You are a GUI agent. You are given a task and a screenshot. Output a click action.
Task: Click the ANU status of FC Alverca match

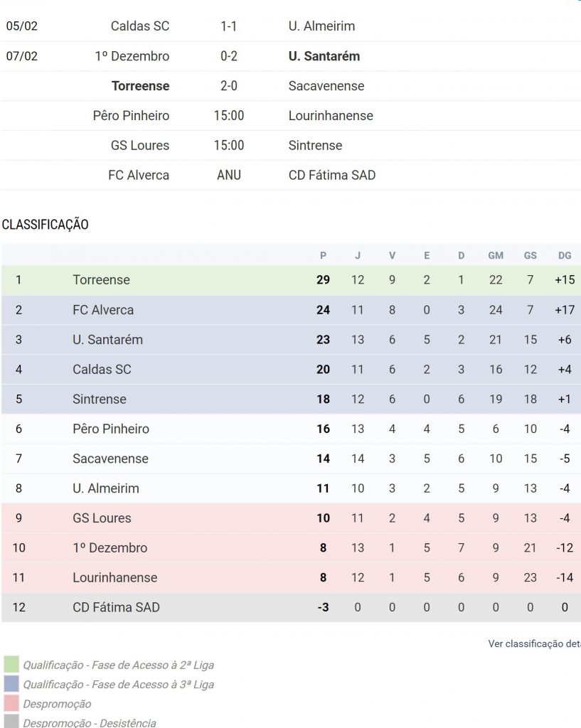[x=228, y=176]
